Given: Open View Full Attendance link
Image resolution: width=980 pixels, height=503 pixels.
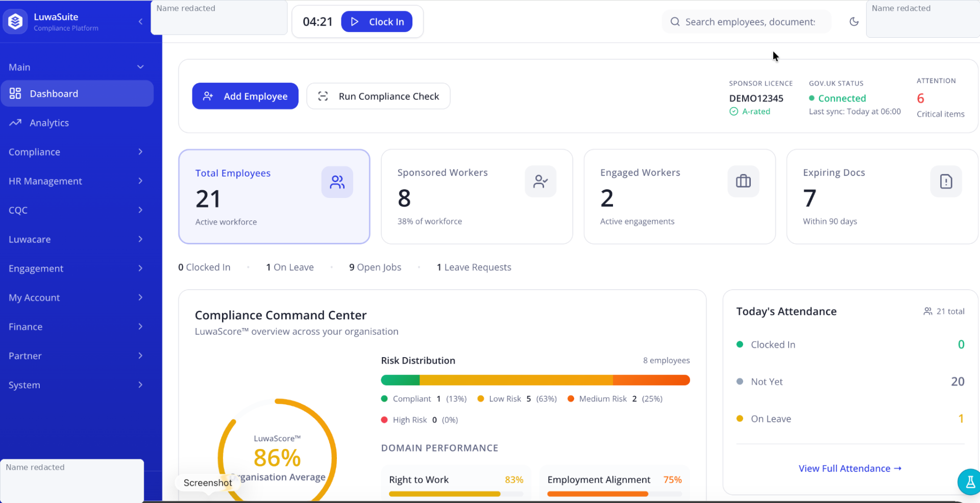Looking at the screenshot, I should (850, 468).
